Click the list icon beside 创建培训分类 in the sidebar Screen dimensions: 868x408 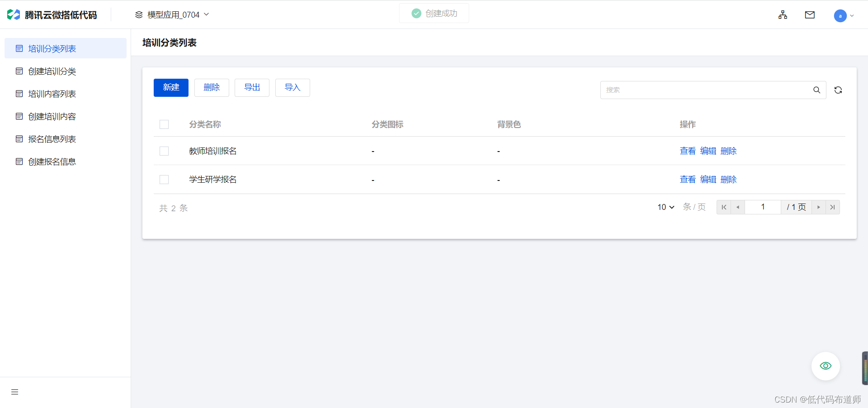click(19, 71)
